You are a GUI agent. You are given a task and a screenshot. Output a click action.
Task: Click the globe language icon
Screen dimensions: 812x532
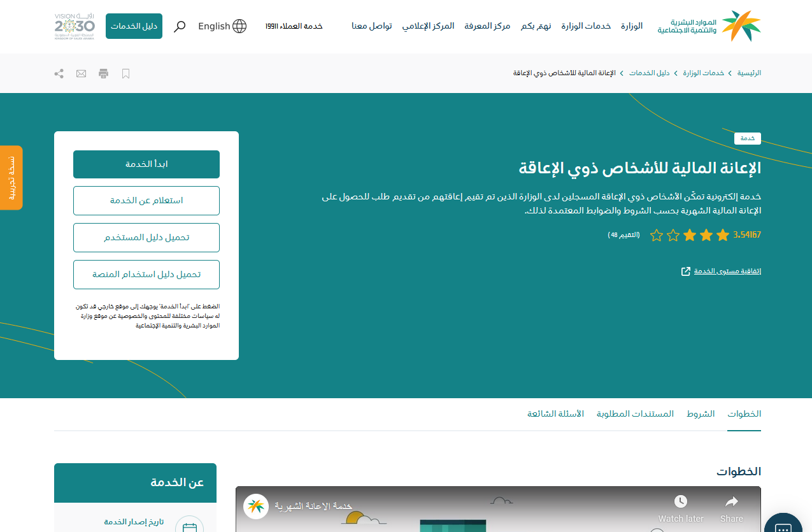(239, 26)
